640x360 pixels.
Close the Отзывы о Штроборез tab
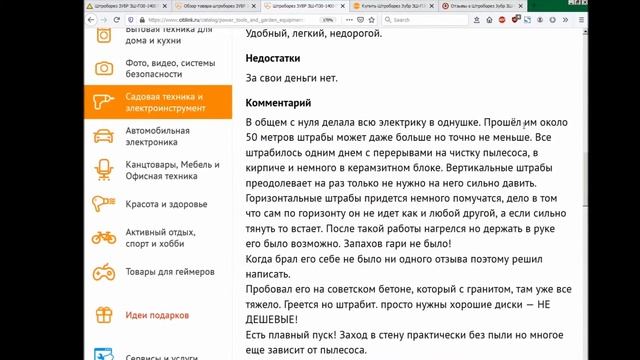520,6
